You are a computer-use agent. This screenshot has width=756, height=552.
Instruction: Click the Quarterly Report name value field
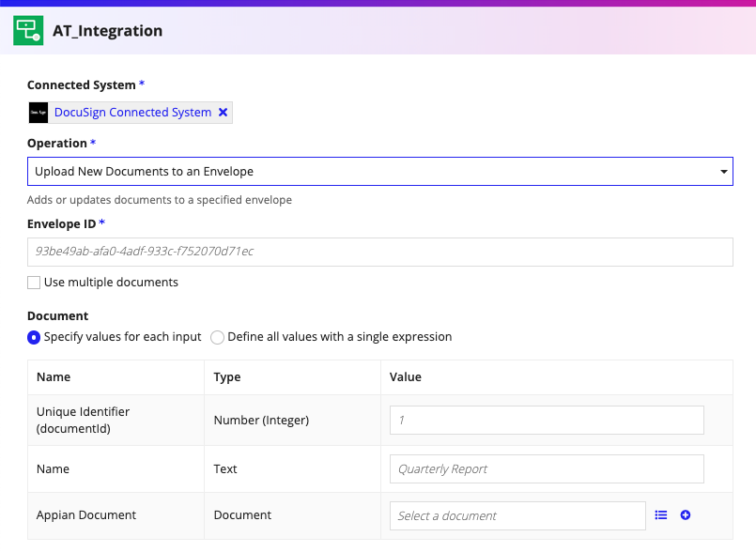pos(547,468)
